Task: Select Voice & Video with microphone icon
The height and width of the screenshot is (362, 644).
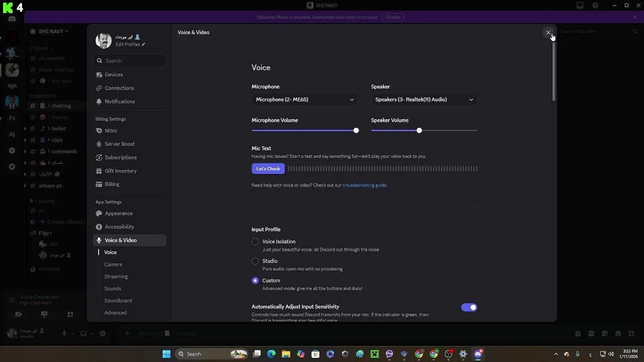Action: [x=130, y=240]
